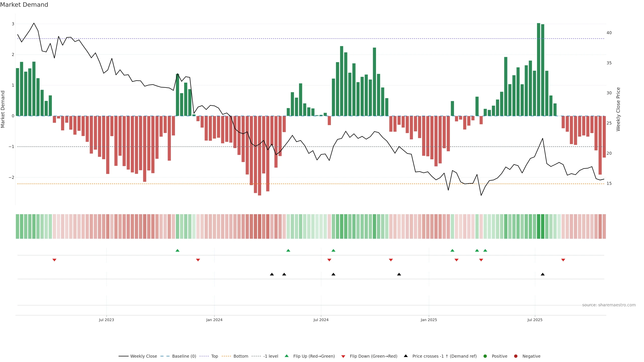This screenshot has height=362, width=644.
Task: Click the rightmost green Flip Up triangle marker
Action: click(485, 250)
